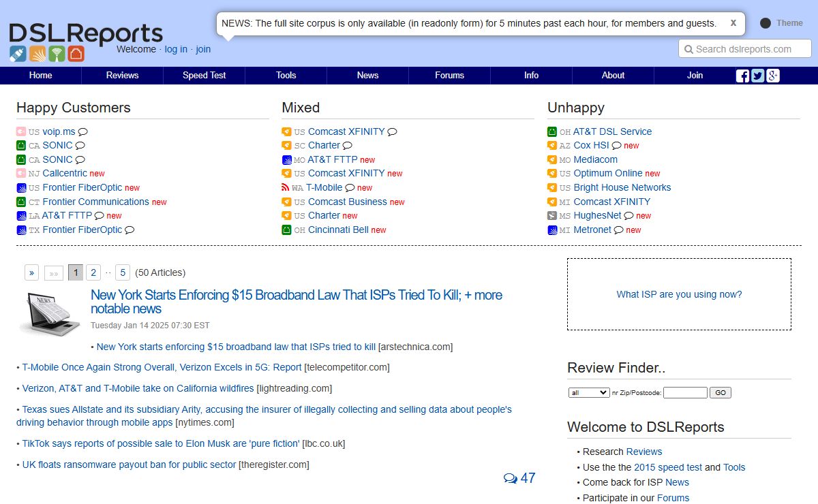Open the 'all' dropdown in Review Finder
This screenshot has height=504, width=818.
coord(589,392)
